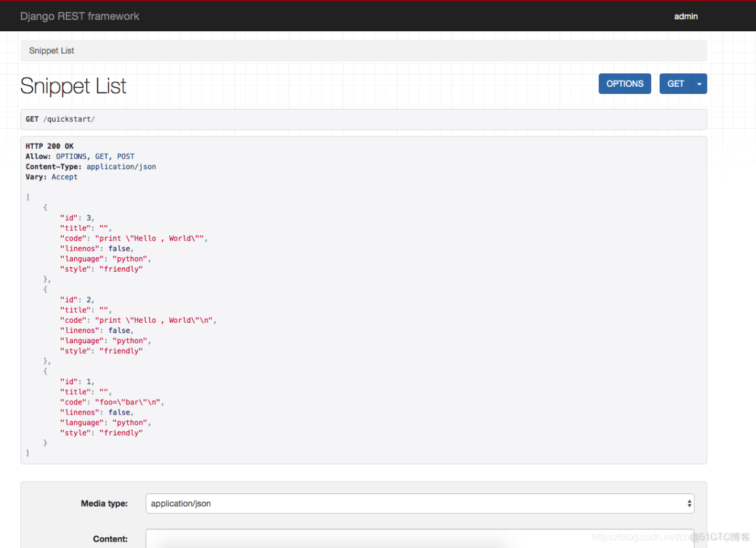756x548 pixels.
Task: Expand the GET button's format caret
Action: click(x=699, y=84)
